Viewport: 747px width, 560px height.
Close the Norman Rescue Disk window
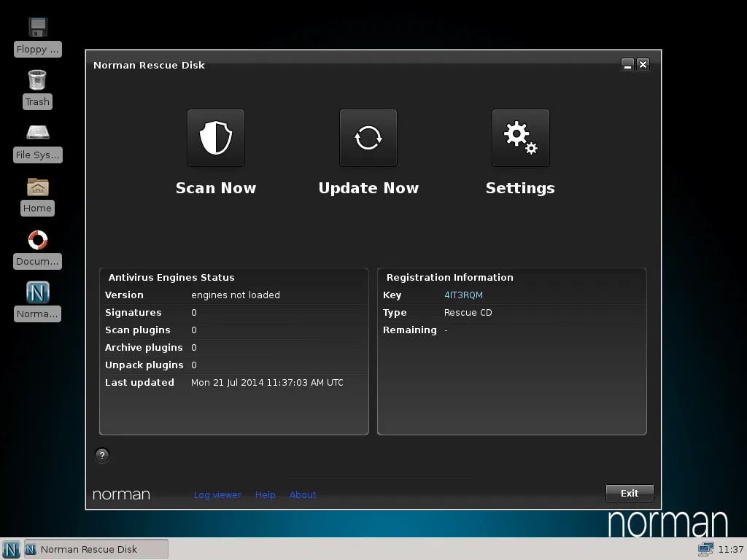(643, 65)
